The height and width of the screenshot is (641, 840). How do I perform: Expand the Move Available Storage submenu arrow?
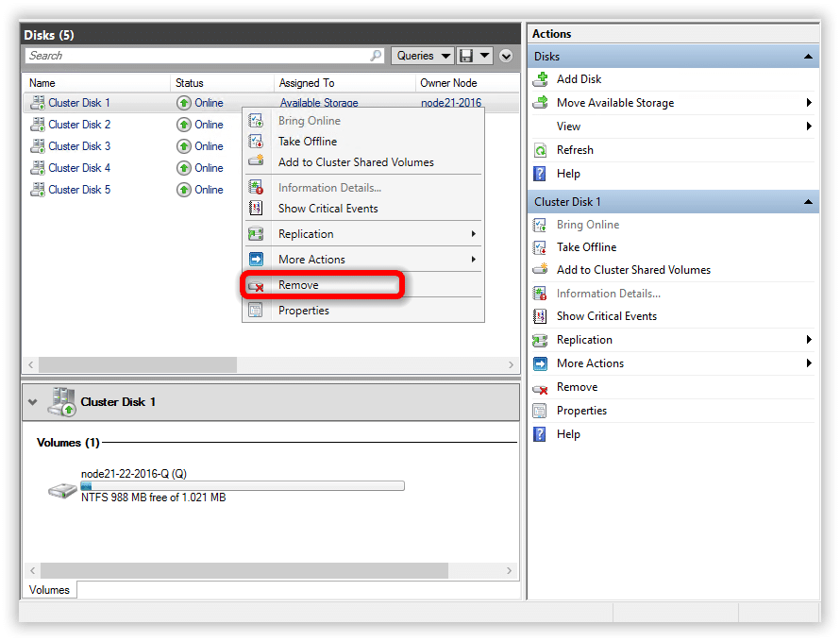click(x=809, y=103)
